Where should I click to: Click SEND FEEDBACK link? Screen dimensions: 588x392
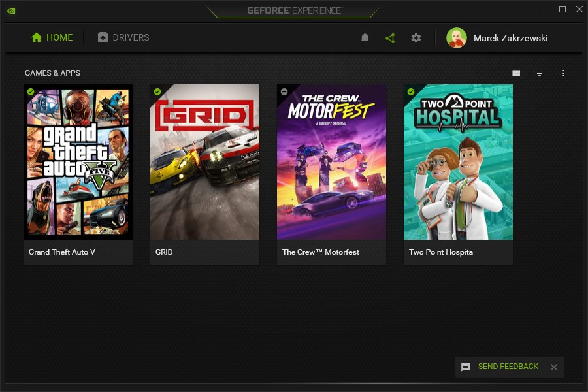click(508, 367)
